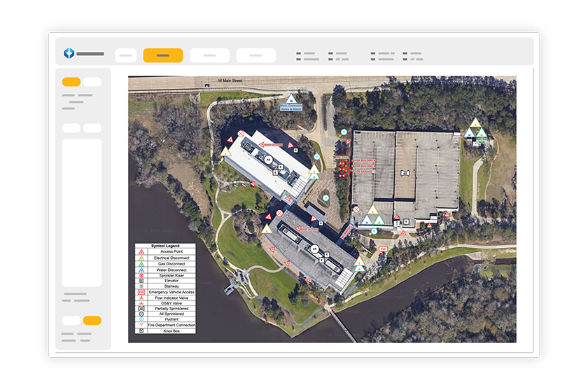This screenshot has width=588, height=390.
Task: Toggle the white pill beside top sidebar yellow pill
Action: point(92,82)
